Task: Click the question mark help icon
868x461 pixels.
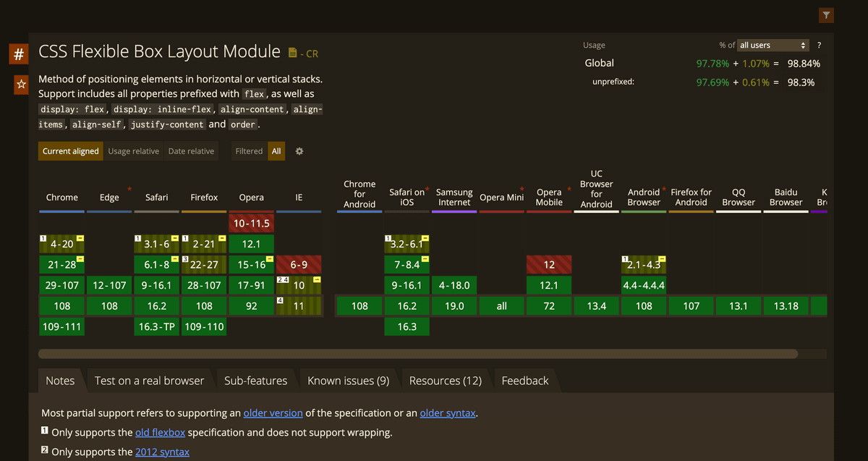Action: [x=819, y=45]
